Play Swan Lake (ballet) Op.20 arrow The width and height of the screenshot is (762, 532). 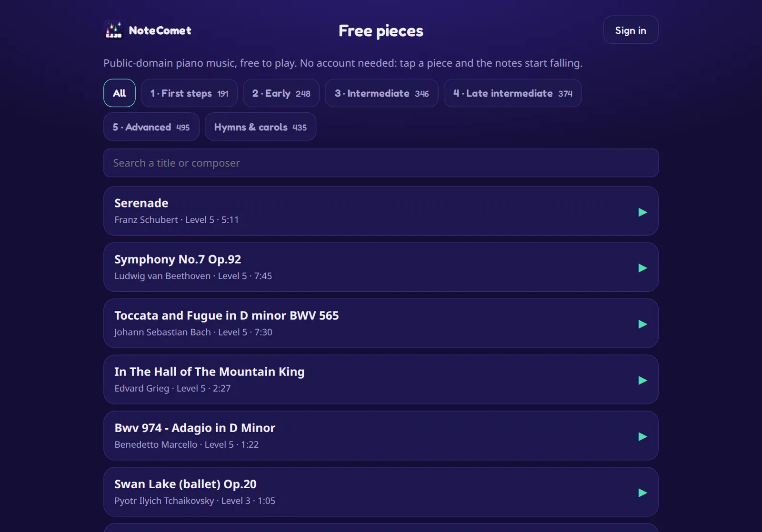[642, 493]
